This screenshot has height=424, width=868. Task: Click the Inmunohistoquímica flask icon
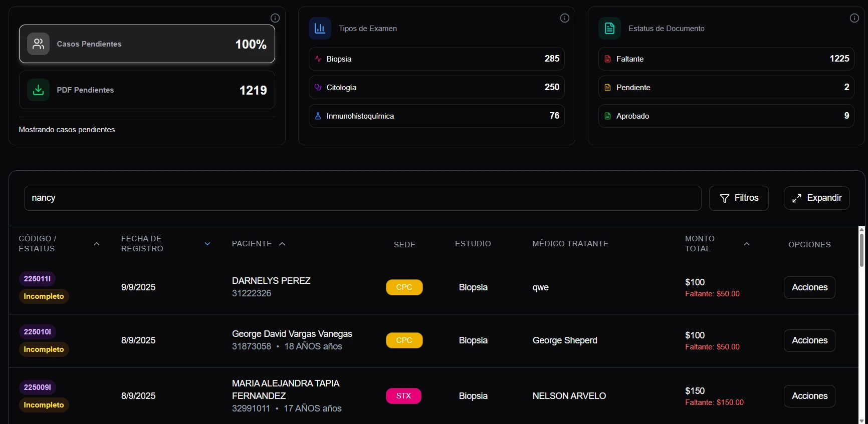(318, 116)
